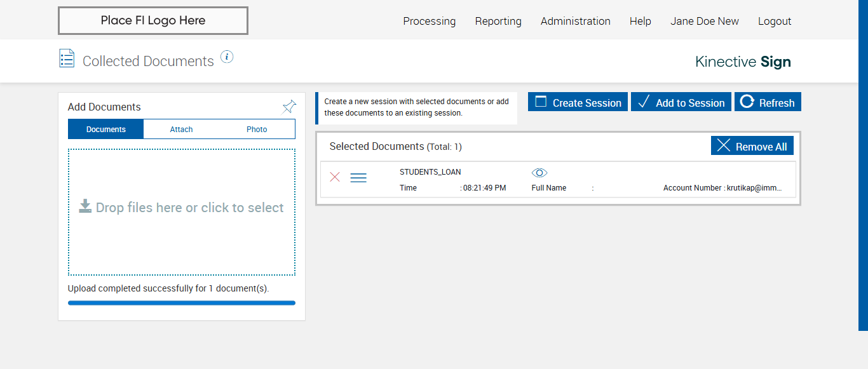This screenshot has width=868, height=369.
Task: Open the Processing menu
Action: click(x=429, y=21)
